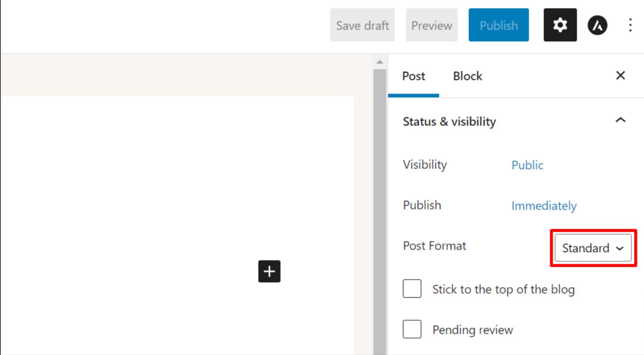Click the three-dot Options menu icon
The height and width of the screenshot is (355, 644).
630,25
